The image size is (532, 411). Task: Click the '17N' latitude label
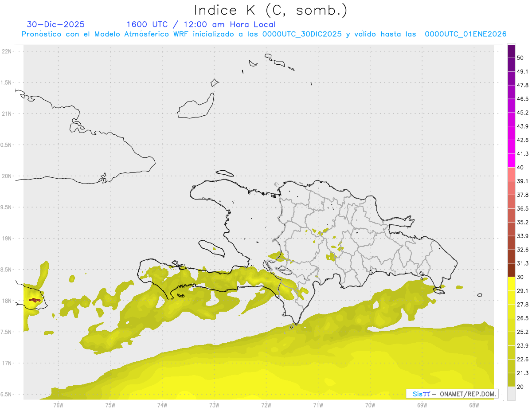click(x=8, y=363)
